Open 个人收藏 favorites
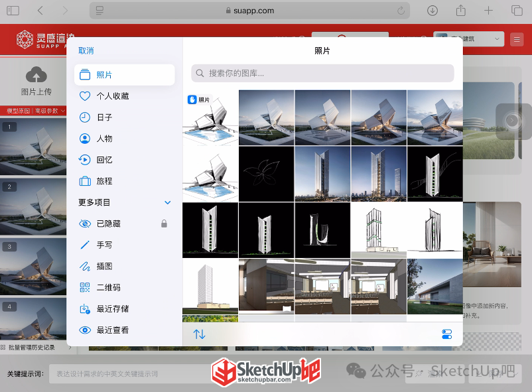Viewport: 532px width, 392px height. point(125,96)
